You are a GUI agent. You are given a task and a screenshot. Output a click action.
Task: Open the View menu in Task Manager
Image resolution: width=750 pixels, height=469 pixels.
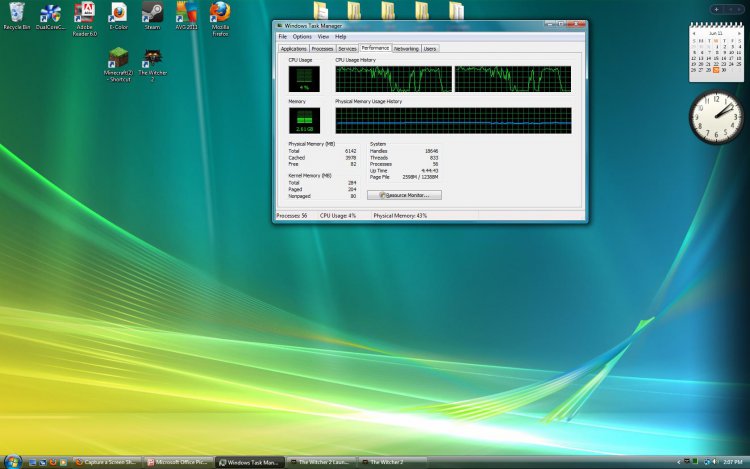click(323, 37)
